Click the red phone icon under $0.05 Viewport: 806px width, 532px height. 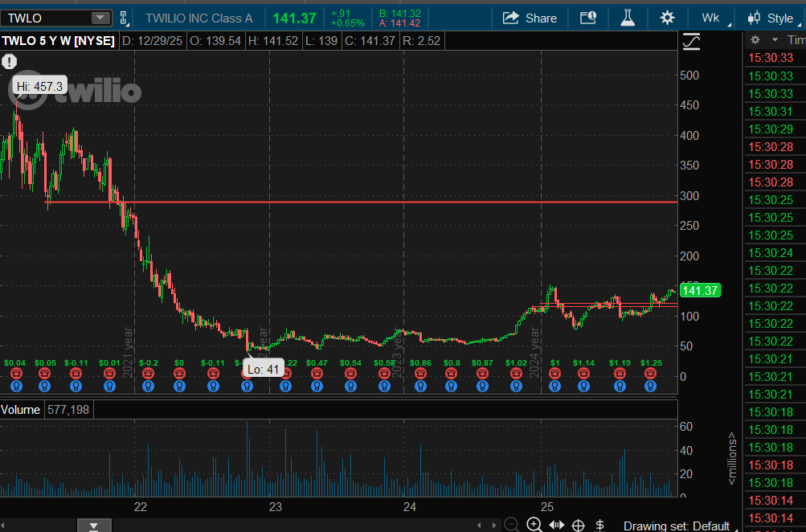pos(45,374)
